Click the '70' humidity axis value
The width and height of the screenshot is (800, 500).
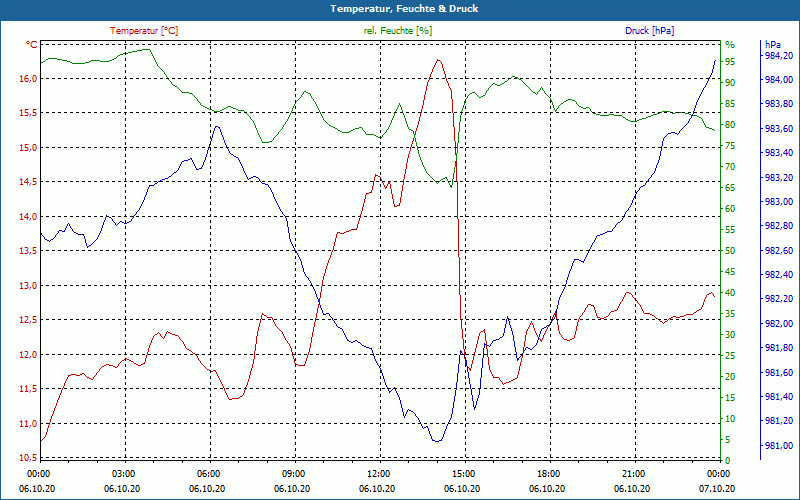point(730,167)
